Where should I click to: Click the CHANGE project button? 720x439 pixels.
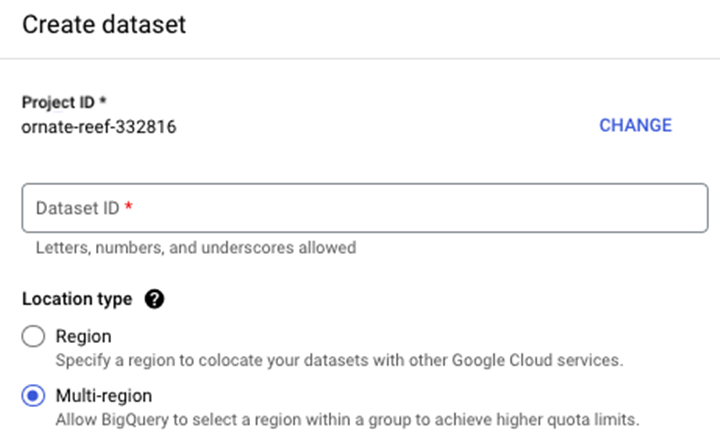635,125
